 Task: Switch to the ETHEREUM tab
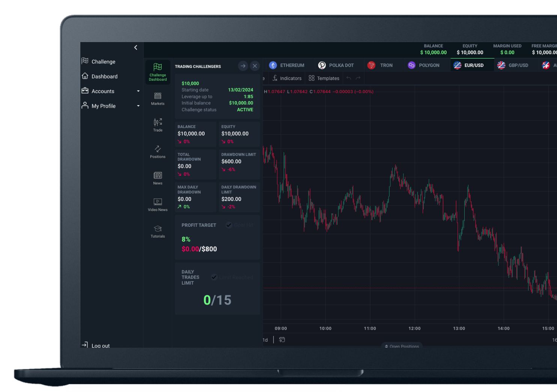coord(287,65)
